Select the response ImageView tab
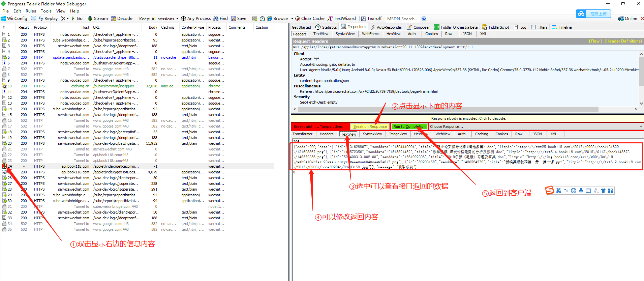The height and width of the screenshot is (281, 644). pyautogui.click(x=398, y=134)
